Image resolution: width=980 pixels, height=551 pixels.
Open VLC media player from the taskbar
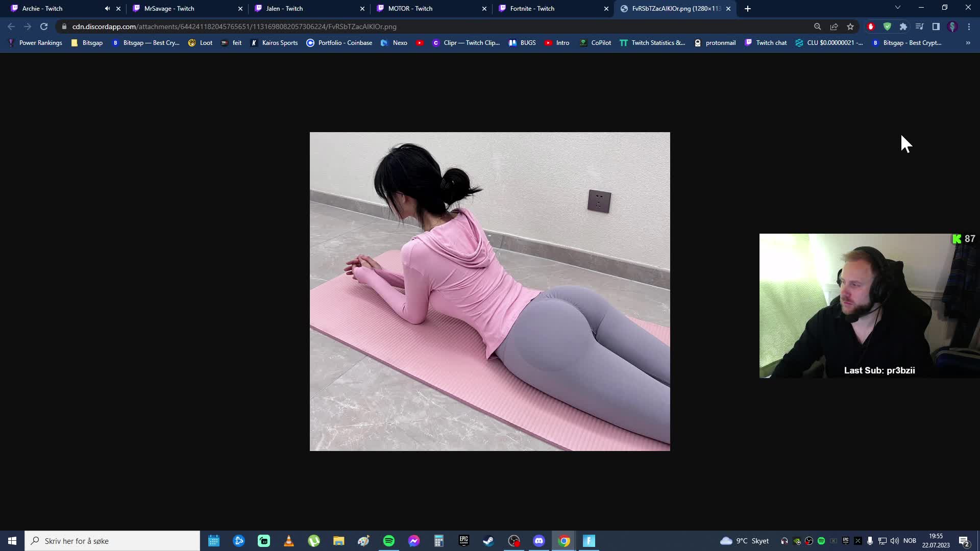(289, 541)
